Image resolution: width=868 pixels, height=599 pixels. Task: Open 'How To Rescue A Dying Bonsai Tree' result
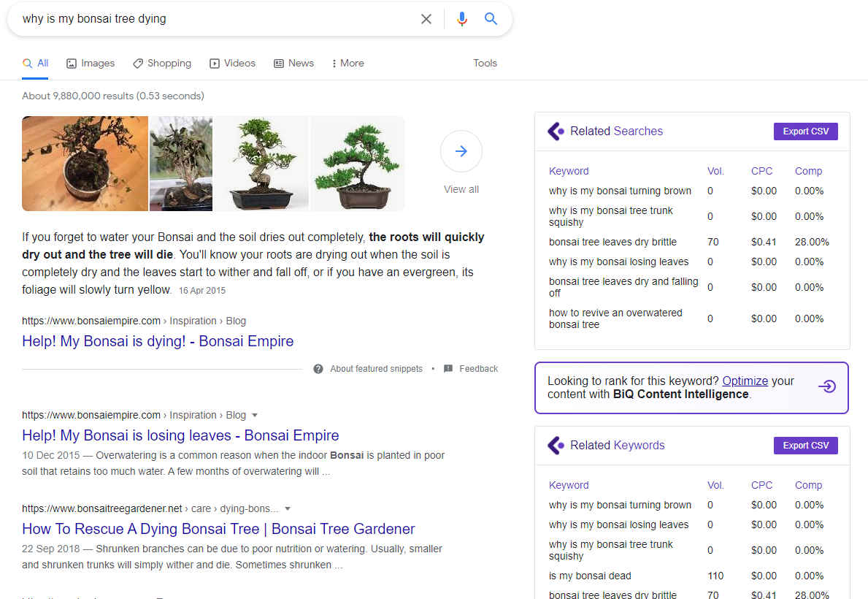219,529
